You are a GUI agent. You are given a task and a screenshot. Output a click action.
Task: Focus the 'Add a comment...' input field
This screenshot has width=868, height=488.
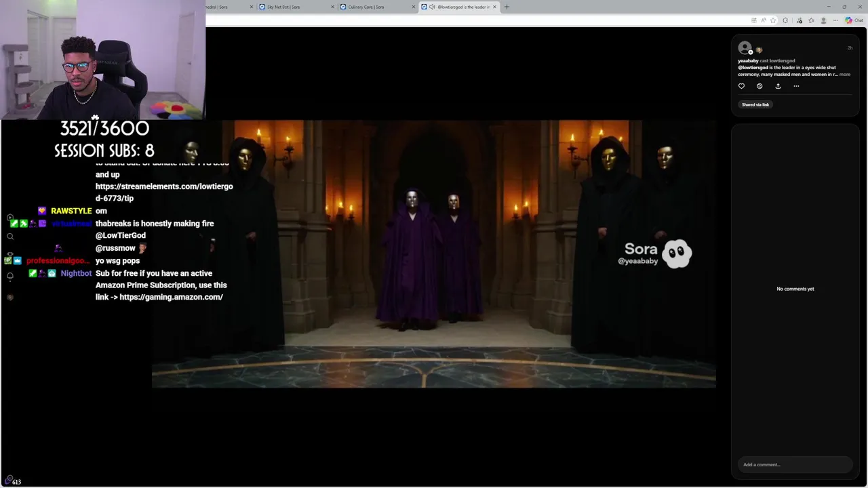pyautogui.click(x=795, y=464)
